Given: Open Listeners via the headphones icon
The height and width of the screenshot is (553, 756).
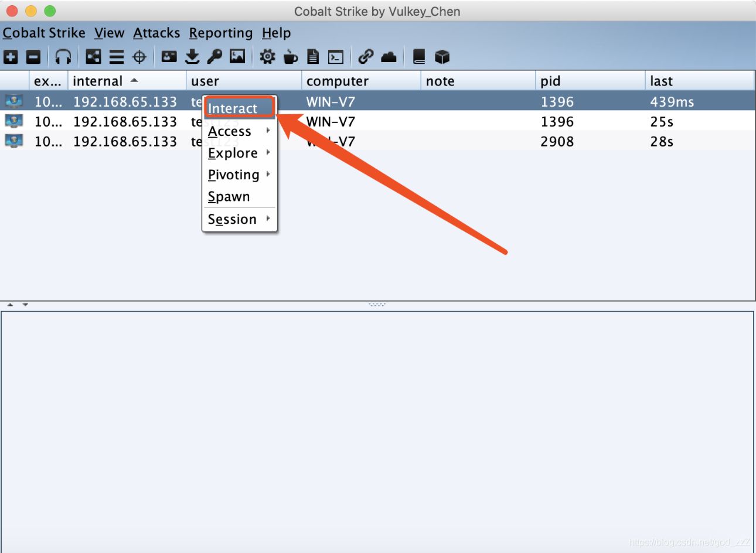Looking at the screenshot, I should (x=63, y=57).
